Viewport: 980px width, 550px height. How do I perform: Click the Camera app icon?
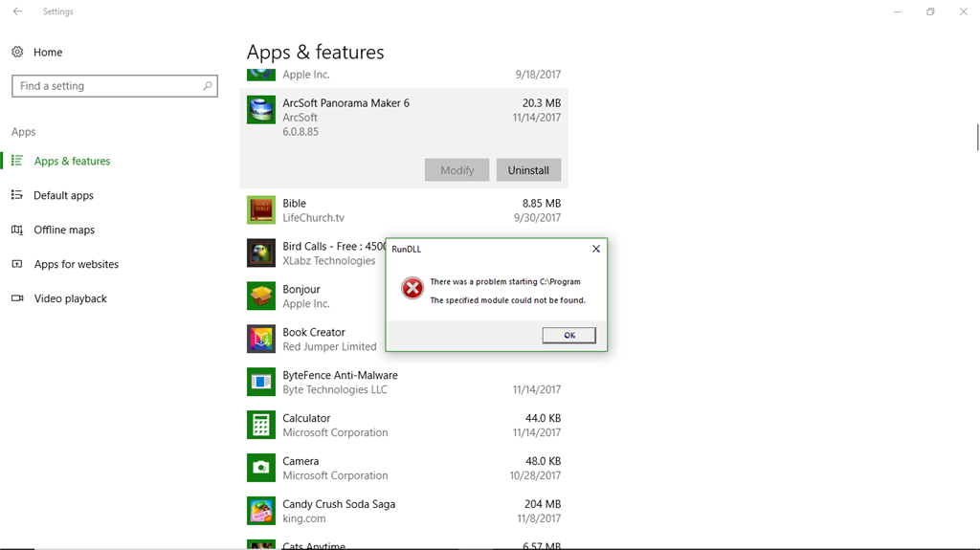click(260, 468)
